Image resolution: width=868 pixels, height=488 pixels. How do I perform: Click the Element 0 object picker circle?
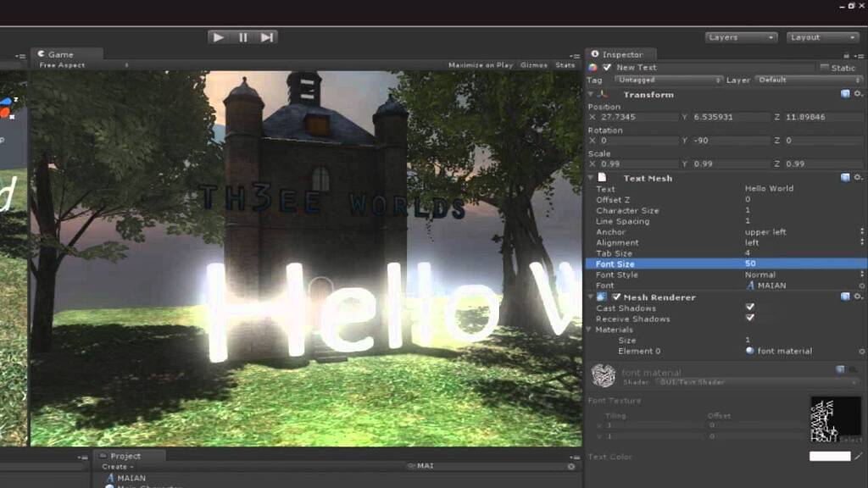point(862,351)
